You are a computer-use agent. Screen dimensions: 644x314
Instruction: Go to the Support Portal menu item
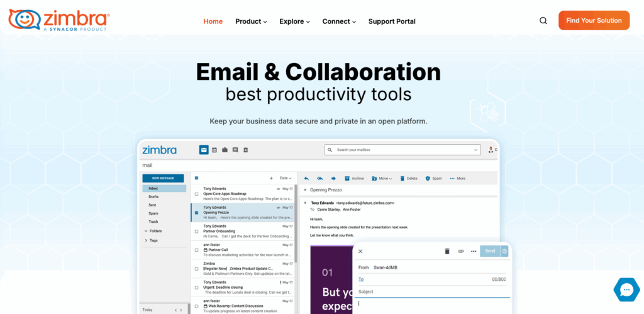(392, 21)
